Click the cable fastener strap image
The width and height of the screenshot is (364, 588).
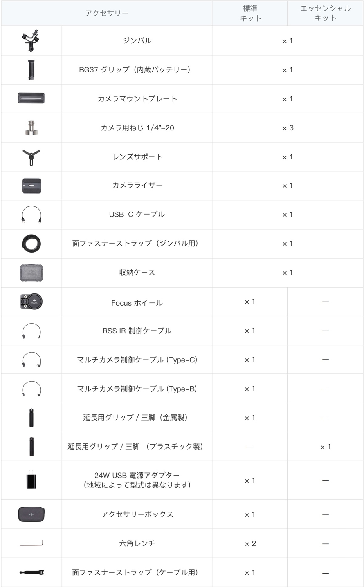32,573
